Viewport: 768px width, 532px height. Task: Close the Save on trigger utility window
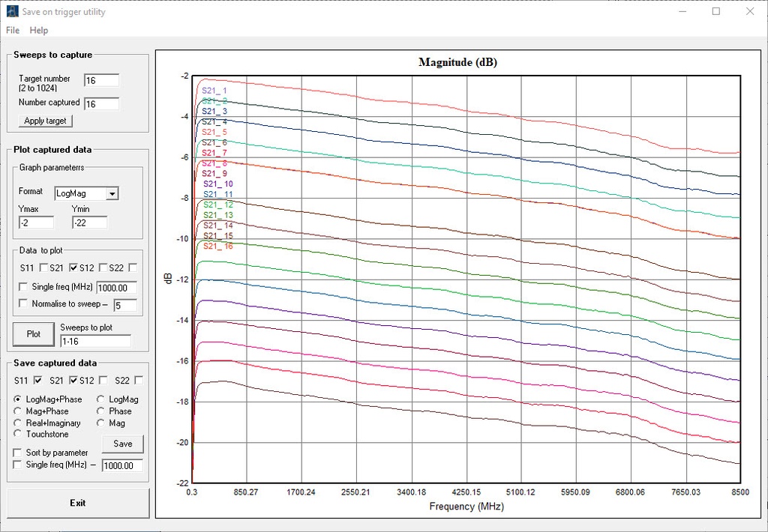click(750, 11)
